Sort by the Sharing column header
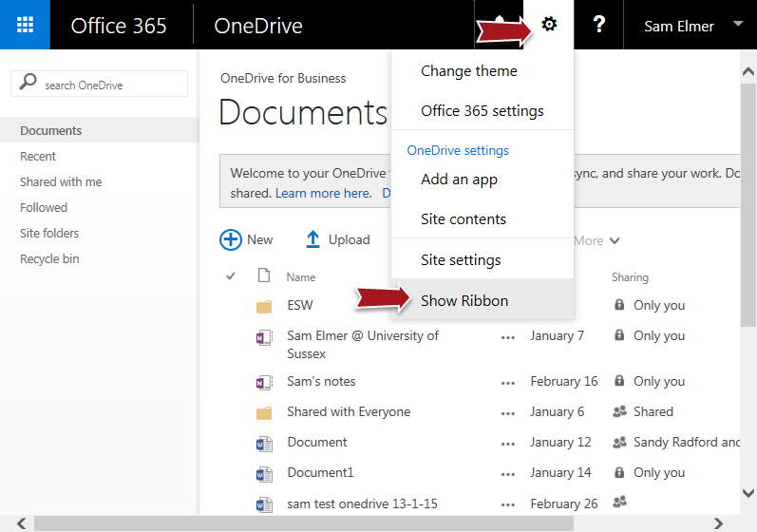The width and height of the screenshot is (757, 532). [630, 277]
